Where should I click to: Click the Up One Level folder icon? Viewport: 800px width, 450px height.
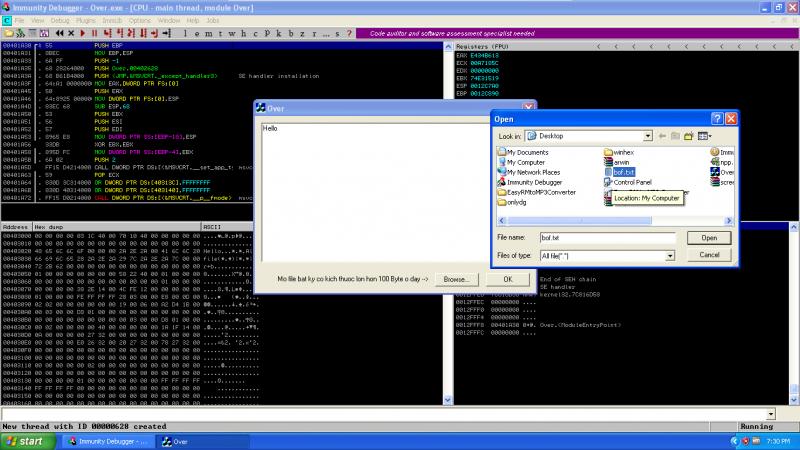(675, 136)
